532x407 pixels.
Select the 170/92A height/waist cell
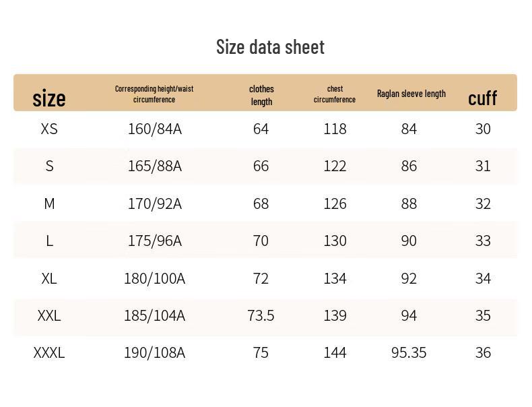click(155, 204)
